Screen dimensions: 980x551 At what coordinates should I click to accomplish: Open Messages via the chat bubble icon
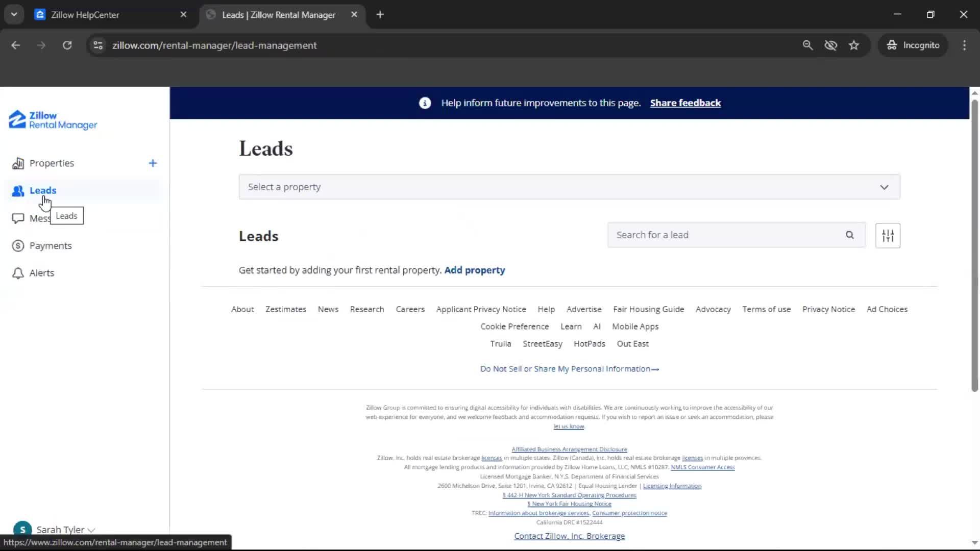(x=18, y=218)
